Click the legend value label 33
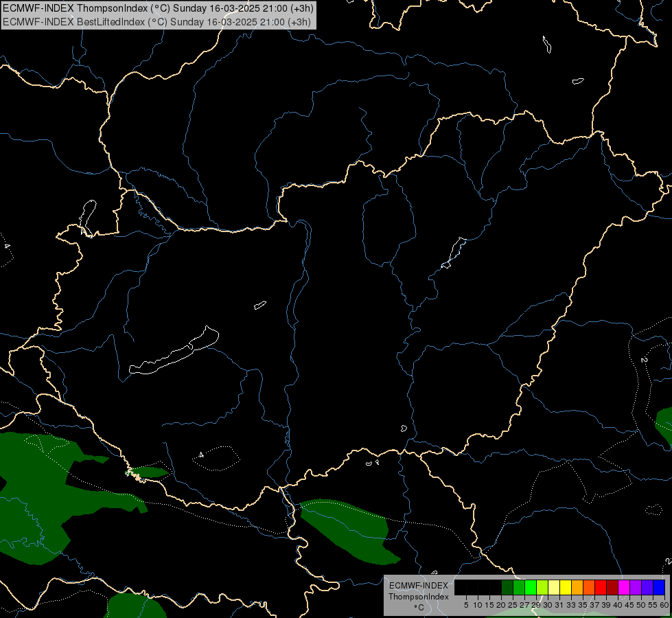 571,605
